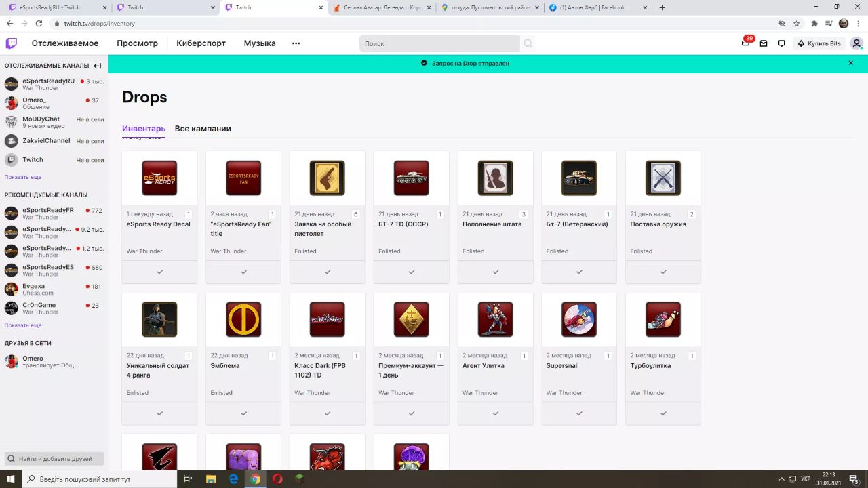Viewport: 868px width, 488px height.
Task: Select the Supersnail drop image
Action: (579, 319)
